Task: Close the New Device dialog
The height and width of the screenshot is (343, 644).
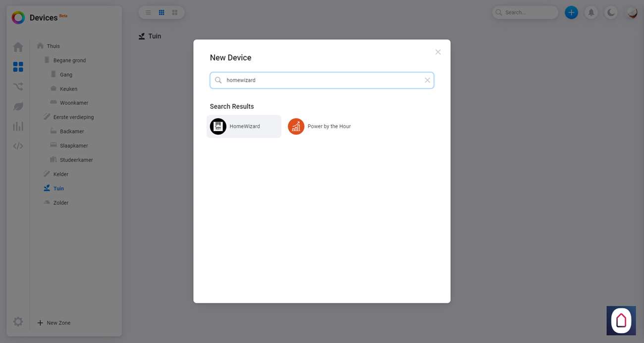Action: click(438, 52)
